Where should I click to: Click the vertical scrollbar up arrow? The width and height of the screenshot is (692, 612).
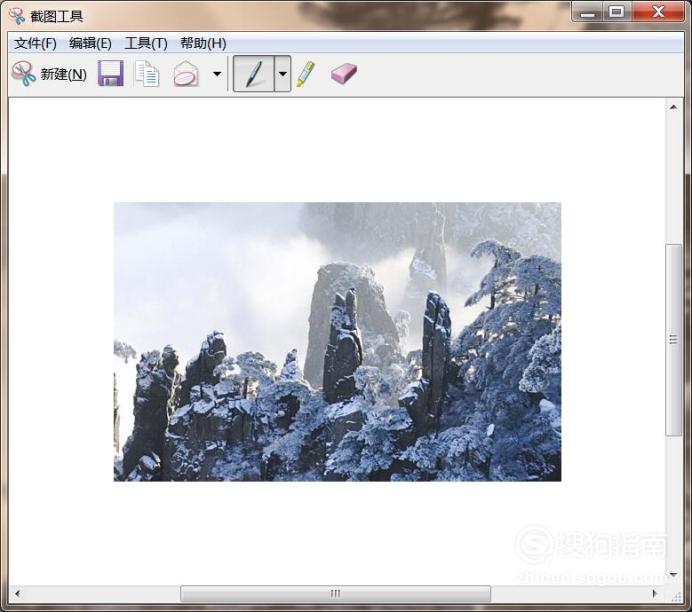click(x=673, y=107)
